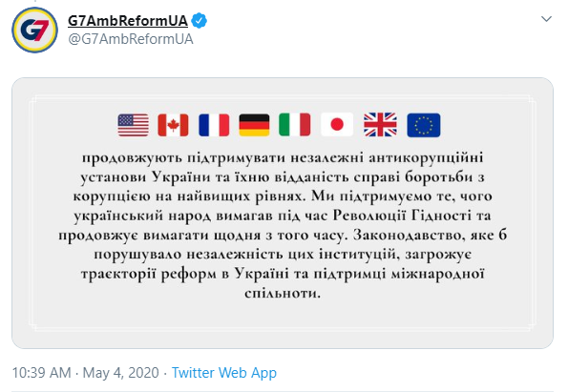Click the 10:39 AM timestamp
The image size is (568, 392).
point(41,373)
